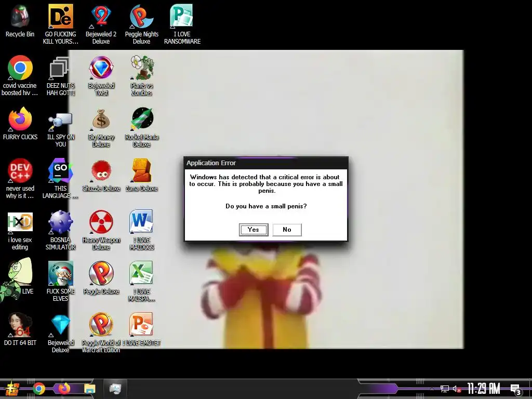Open Chrome from the taskbar
The width and height of the screenshot is (532, 399).
tap(39, 389)
